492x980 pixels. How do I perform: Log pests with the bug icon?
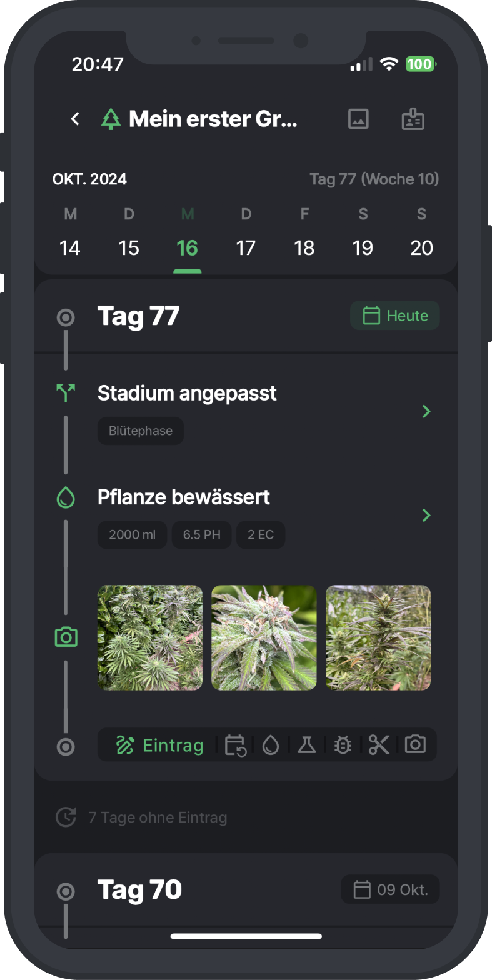pos(343,745)
